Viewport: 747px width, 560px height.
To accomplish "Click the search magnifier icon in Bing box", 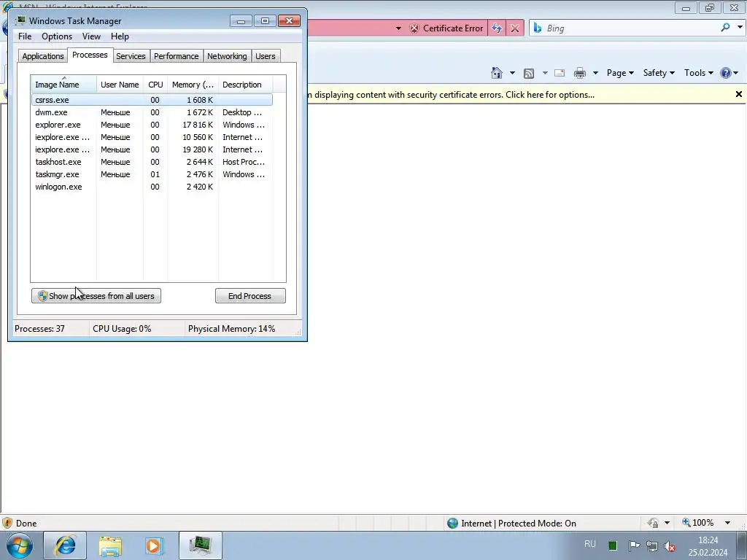I will click(725, 28).
